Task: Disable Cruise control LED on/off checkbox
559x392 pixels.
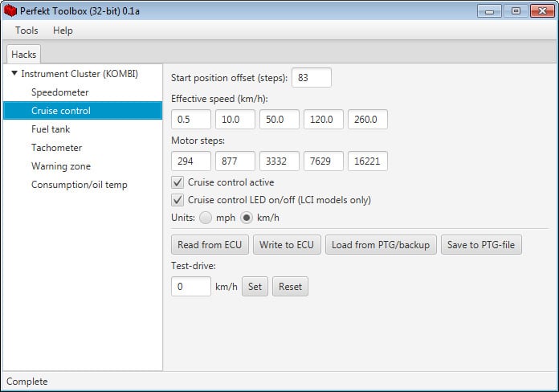Action: (178, 200)
